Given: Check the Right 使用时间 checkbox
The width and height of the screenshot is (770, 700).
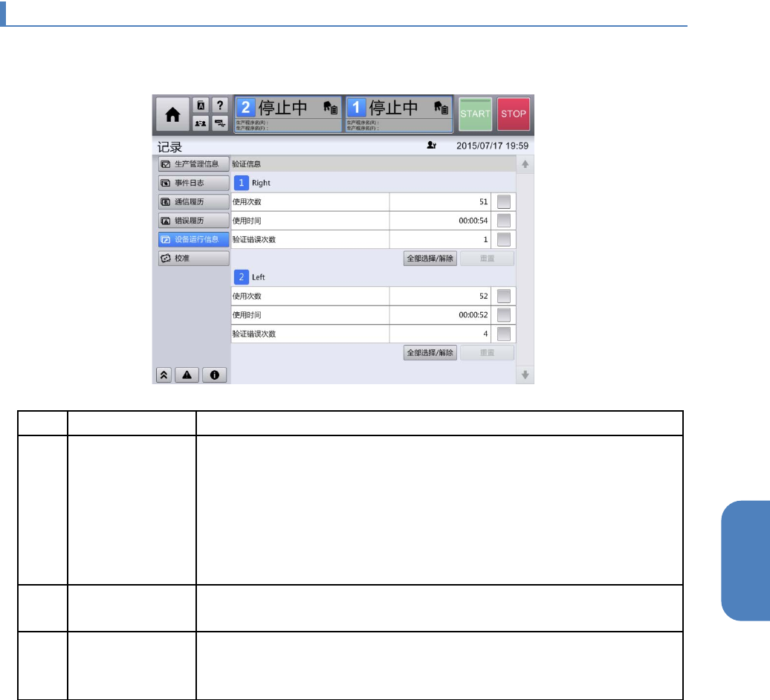Looking at the screenshot, I should click(x=503, y=221).
